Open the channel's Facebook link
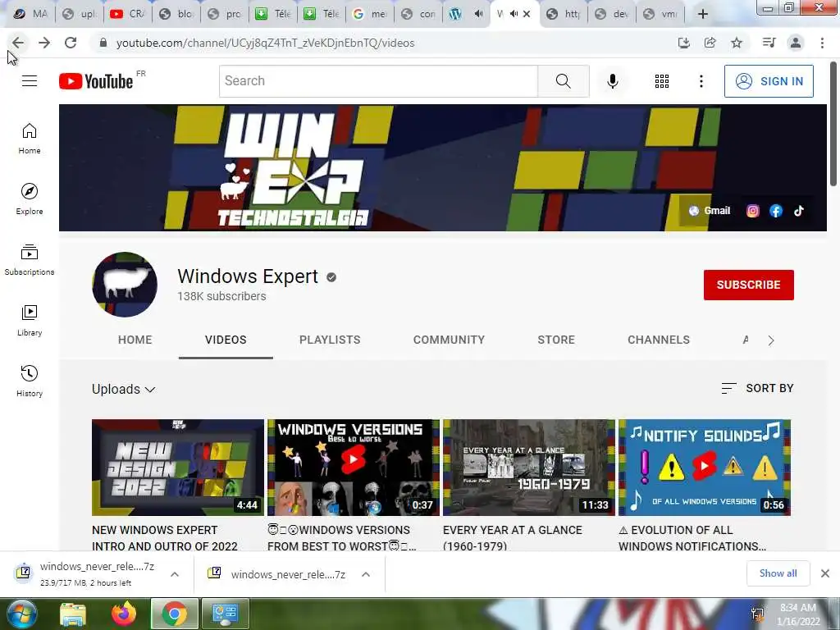 (x=776, y=211)
